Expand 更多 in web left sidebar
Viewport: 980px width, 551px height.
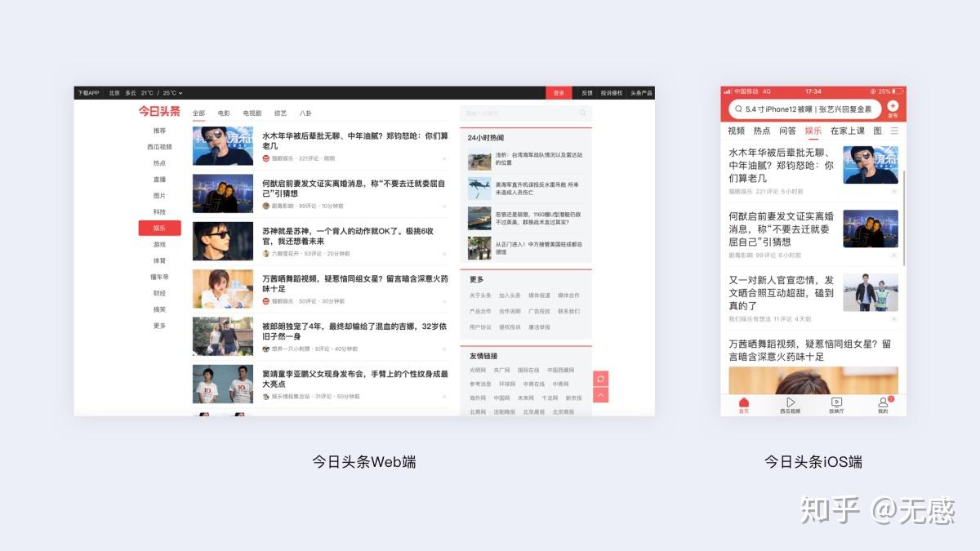(159, 326)
